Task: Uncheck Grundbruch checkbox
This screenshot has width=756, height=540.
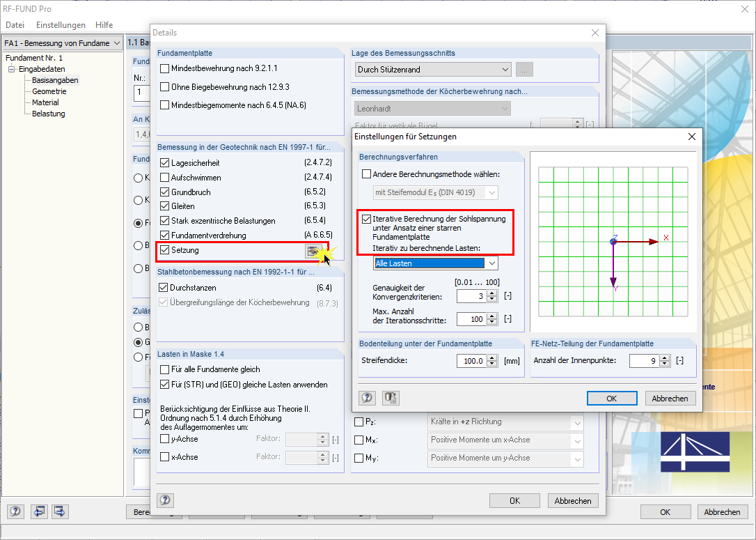Action: (165, 192)
